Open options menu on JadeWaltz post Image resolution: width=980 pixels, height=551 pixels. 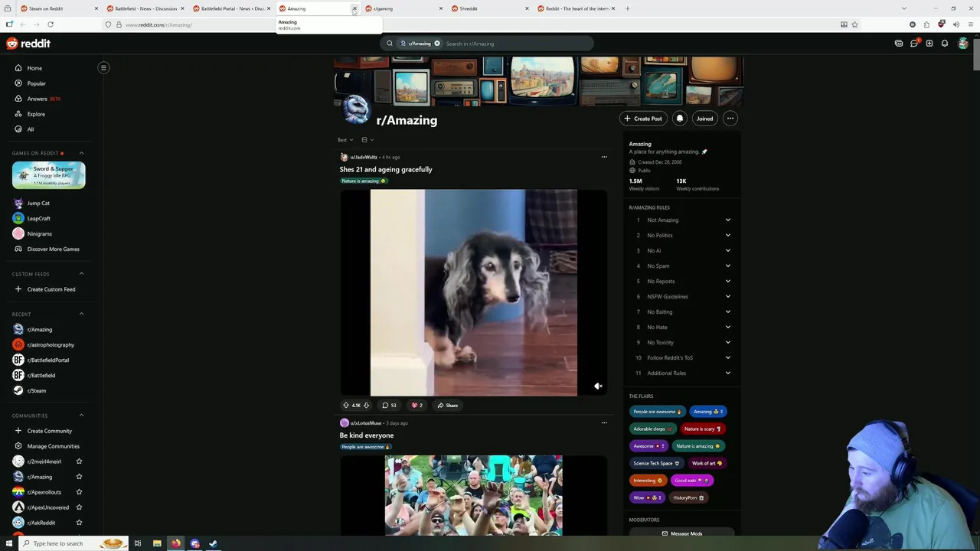point(604,157)
